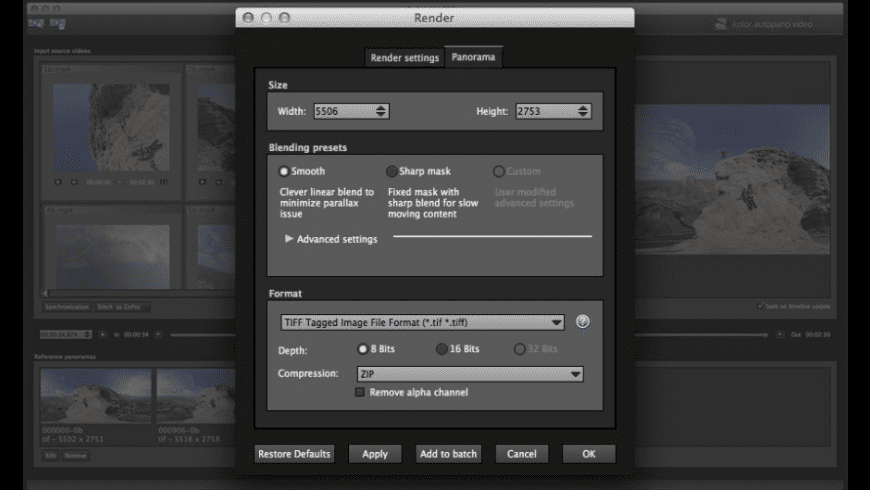
Task: Select the first input source video thumbnail
Action: click(111, 128)
